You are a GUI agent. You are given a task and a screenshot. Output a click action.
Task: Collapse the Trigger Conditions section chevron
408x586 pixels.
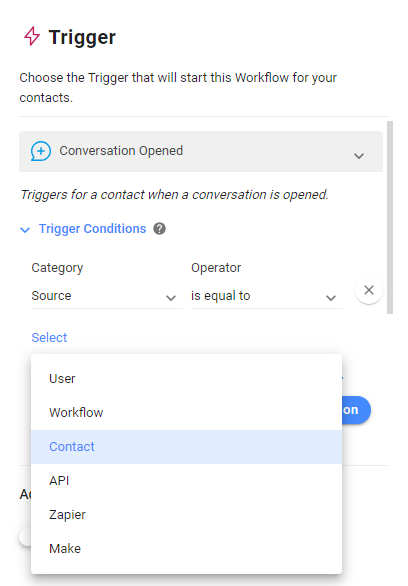pyautogui.click(x=25, y=230)
